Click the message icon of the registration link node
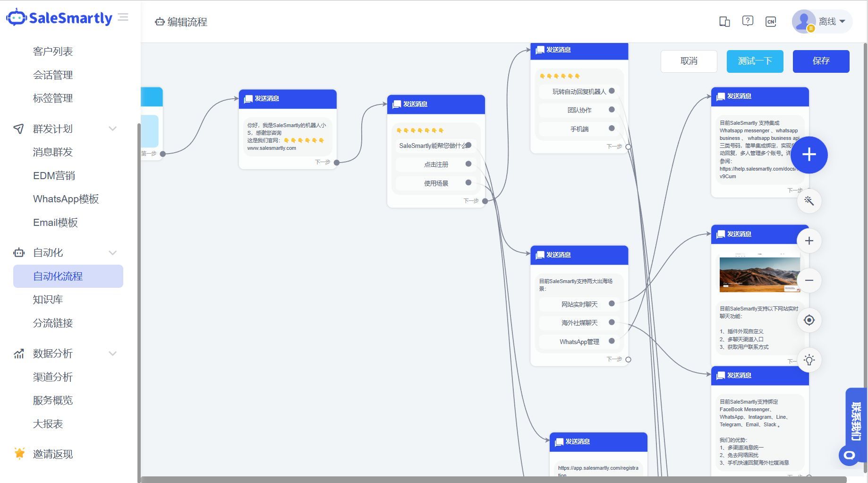 pyautogui.click(x=559, y=442)
